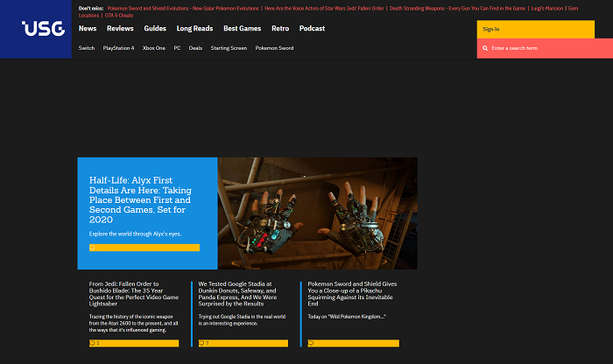Click 'Today on "Wild Pokemon Kingdom..."' summary
Image resolution: width=613 pixels, height=364 pixels.
coord(347,317)
